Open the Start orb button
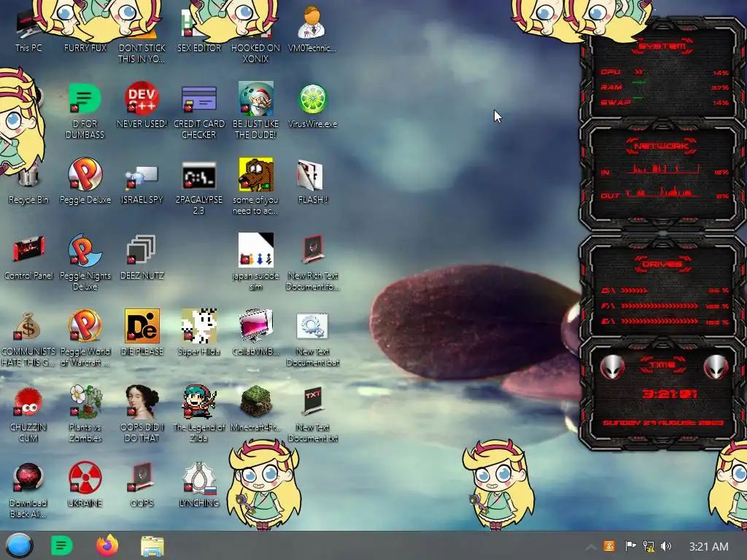 [19, 545]
